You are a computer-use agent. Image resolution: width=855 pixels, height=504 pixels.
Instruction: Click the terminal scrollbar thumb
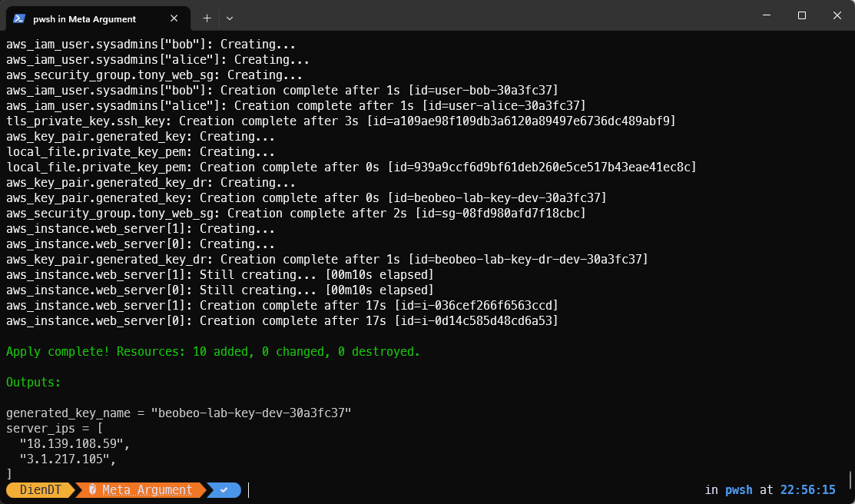(850, 479)
